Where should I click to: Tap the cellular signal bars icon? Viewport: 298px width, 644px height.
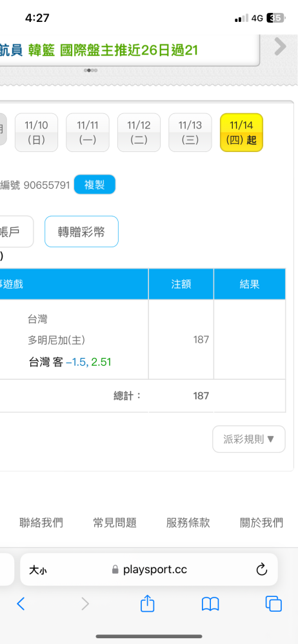[242, 18]
